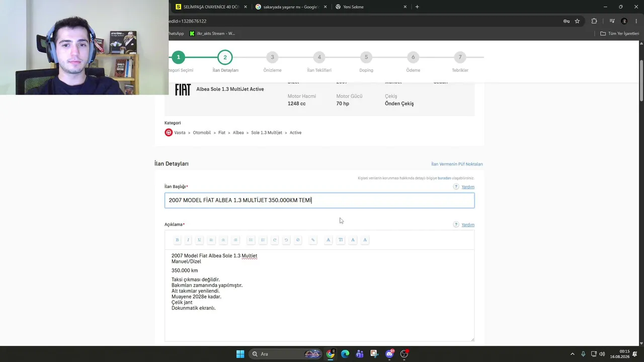644x362 pixels.
Task: Click the help icon beside İlan Başlığı
Action: point(456,187)
